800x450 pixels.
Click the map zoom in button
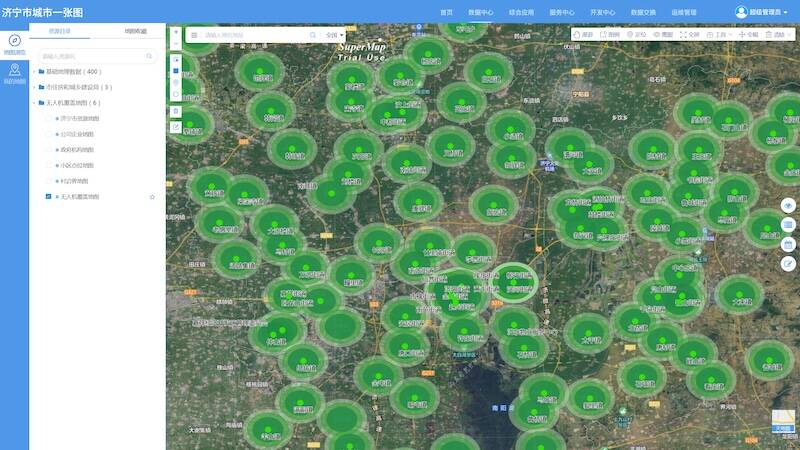pyautogui.click(x=176, y=32)
